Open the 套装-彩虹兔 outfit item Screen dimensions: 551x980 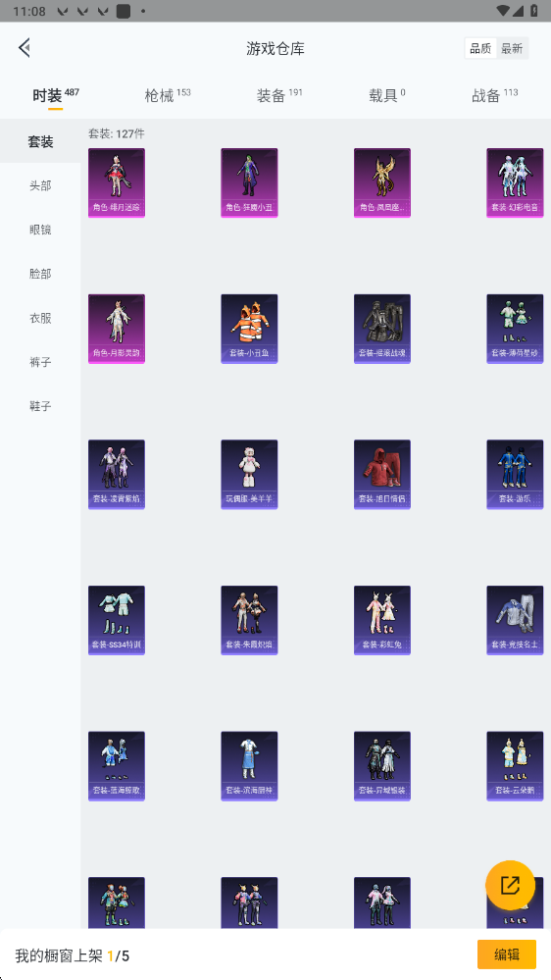pos(382,620)
